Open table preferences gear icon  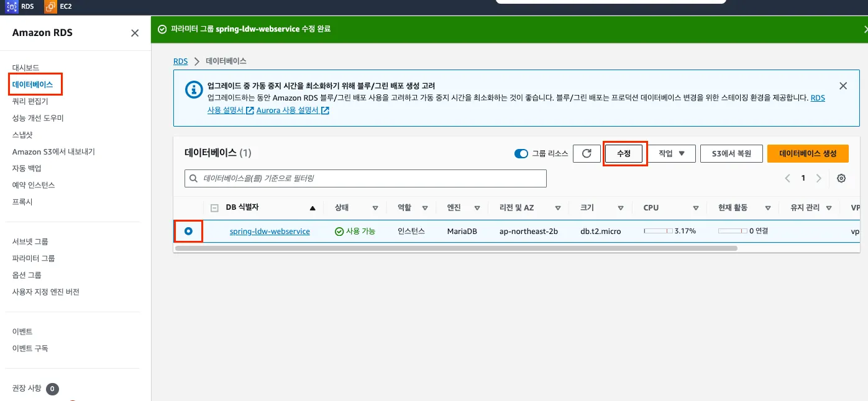point(841,178)
